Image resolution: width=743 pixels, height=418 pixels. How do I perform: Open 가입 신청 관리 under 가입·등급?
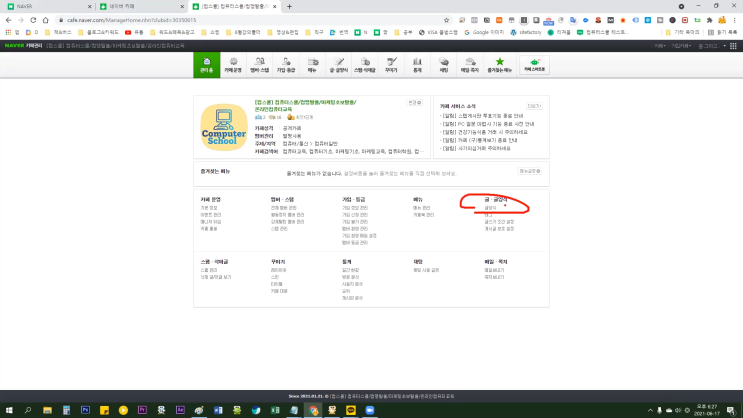click(354, 215)
